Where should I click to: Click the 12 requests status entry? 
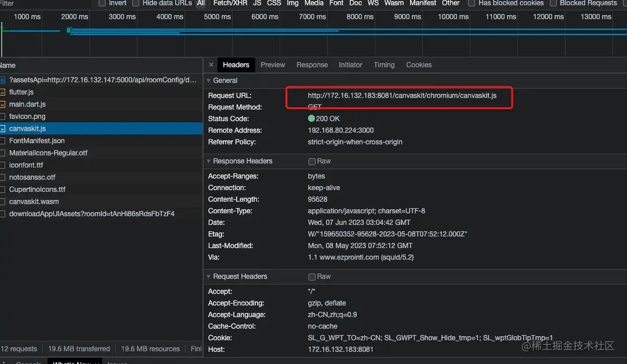pyautogui.click(x=19, y=349)
